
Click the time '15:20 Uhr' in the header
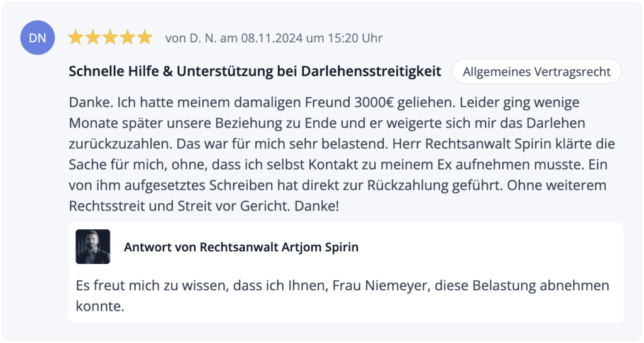pyautogui.click(x=355, y=38)
